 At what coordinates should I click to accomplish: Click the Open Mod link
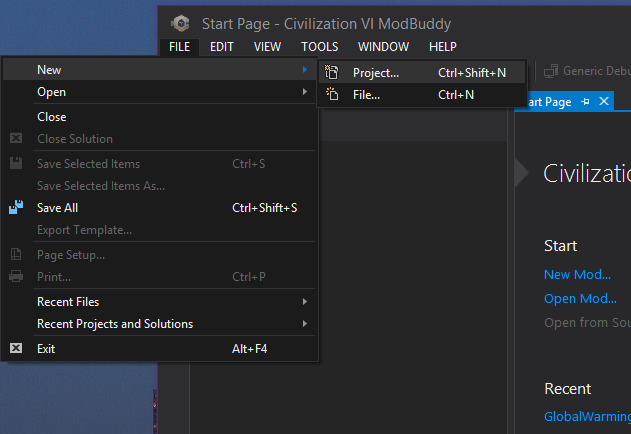(580, 299)
